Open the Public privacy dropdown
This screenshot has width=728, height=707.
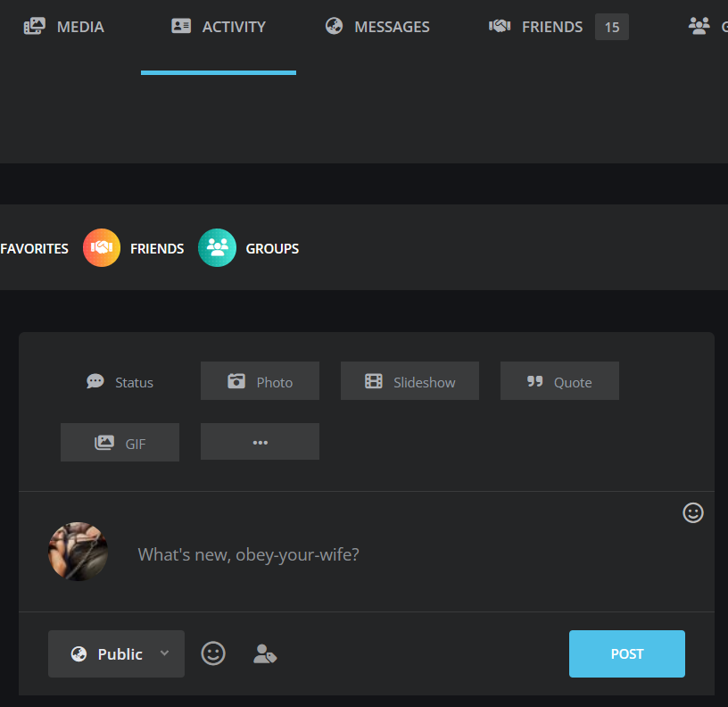click(x=109, y=653)
